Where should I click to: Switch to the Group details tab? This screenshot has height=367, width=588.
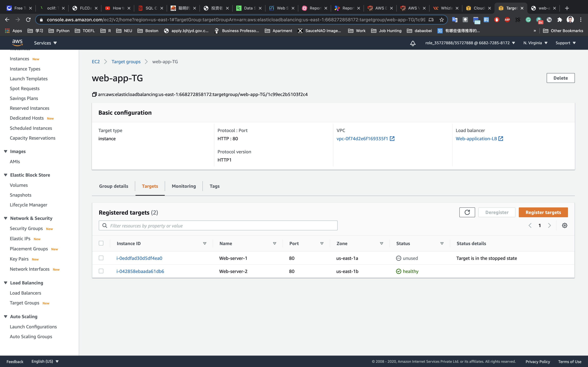tap(114, 186)
